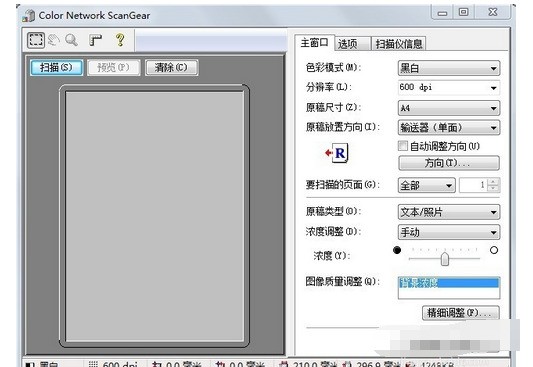
Task: Click the 浓度 slider handle
Action: click(x=445, y=259)
